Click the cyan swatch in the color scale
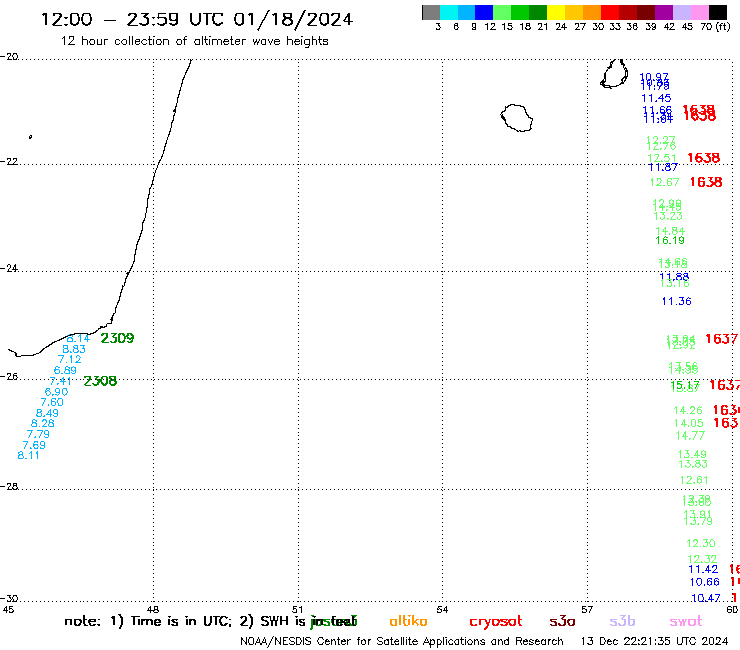 [449, 12]
